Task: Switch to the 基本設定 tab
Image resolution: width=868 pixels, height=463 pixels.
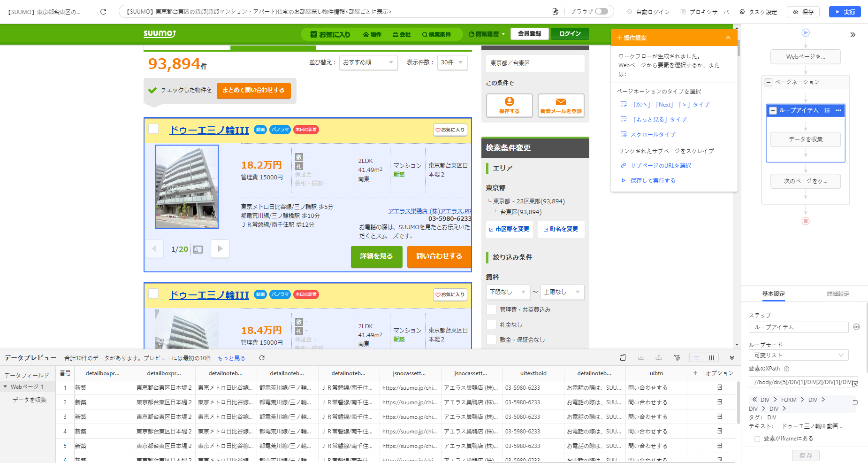Action: pos(773,294)
